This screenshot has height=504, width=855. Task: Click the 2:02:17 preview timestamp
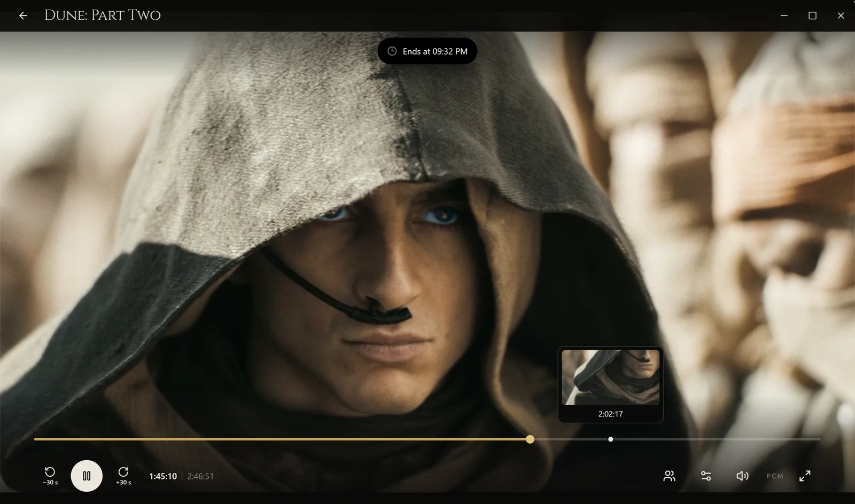point(610,414)
